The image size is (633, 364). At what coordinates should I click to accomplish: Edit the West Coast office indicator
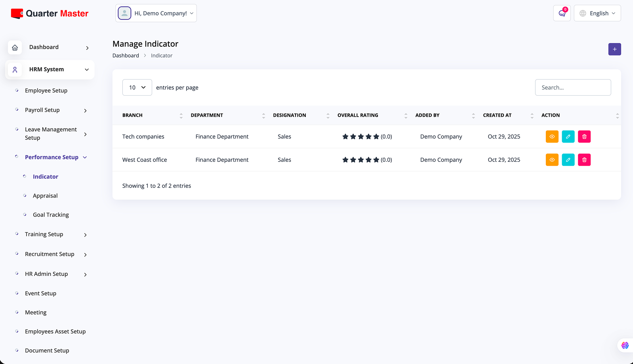[568, 160]
